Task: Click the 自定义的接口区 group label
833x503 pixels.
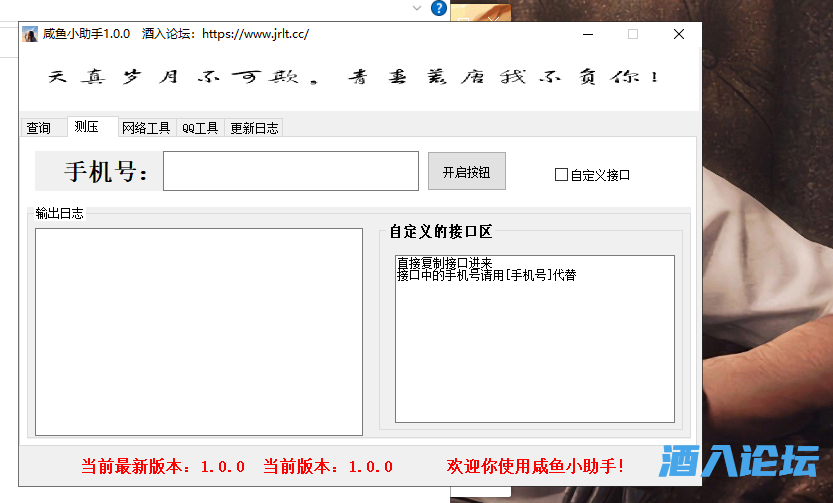Action: pyautogui.click(x=441, y=232)
